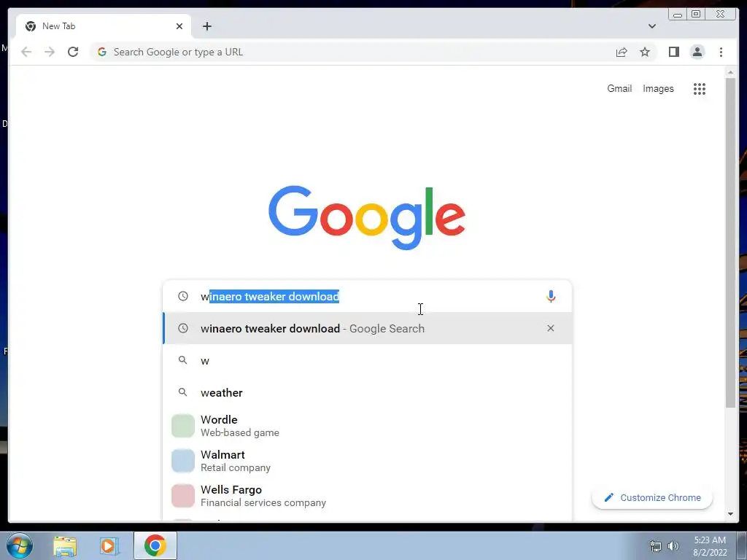
Task: Click scrollbar down arrow
Action: point(731,514)
